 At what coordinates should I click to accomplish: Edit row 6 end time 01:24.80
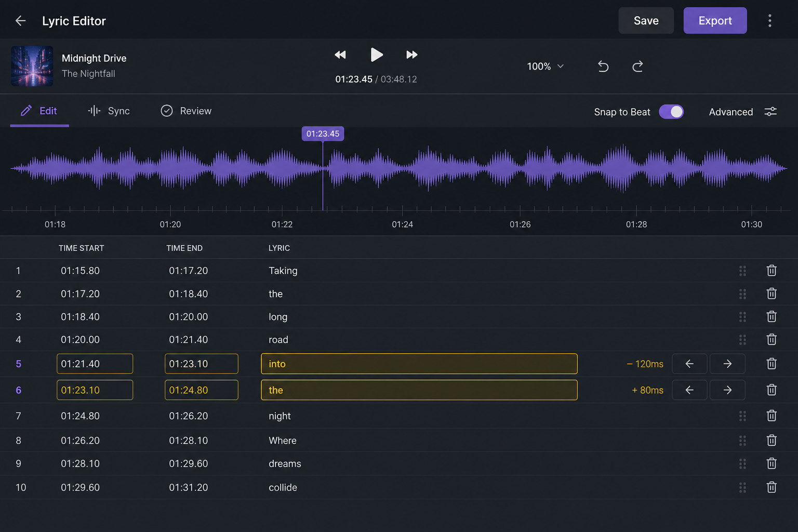point(202,390)
